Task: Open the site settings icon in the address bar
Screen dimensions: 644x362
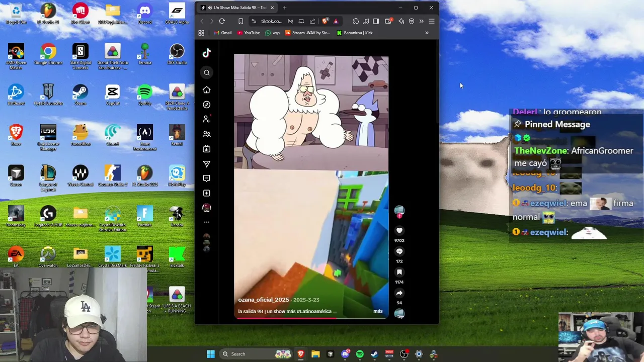Action: 254,21
